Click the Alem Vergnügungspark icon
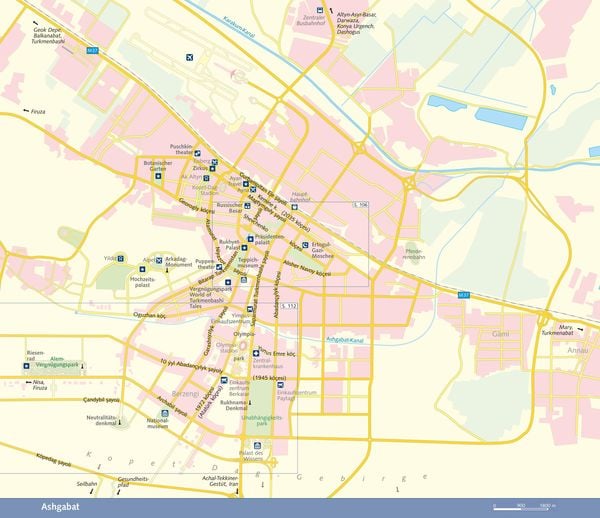600x518 pixels. pyautogui.click(x=26, y=366)
